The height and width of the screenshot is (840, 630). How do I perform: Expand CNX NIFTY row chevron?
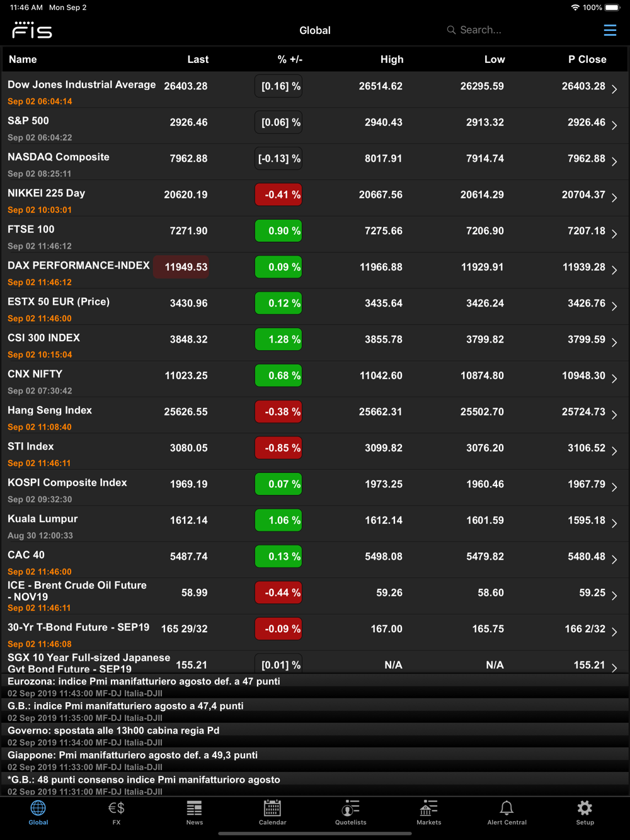[614, 379]
